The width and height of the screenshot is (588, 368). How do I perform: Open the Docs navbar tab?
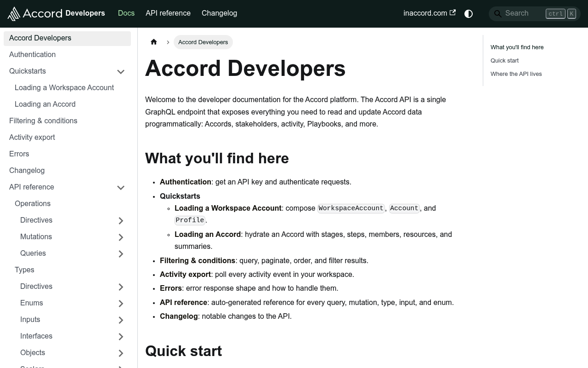pos(126,13)
